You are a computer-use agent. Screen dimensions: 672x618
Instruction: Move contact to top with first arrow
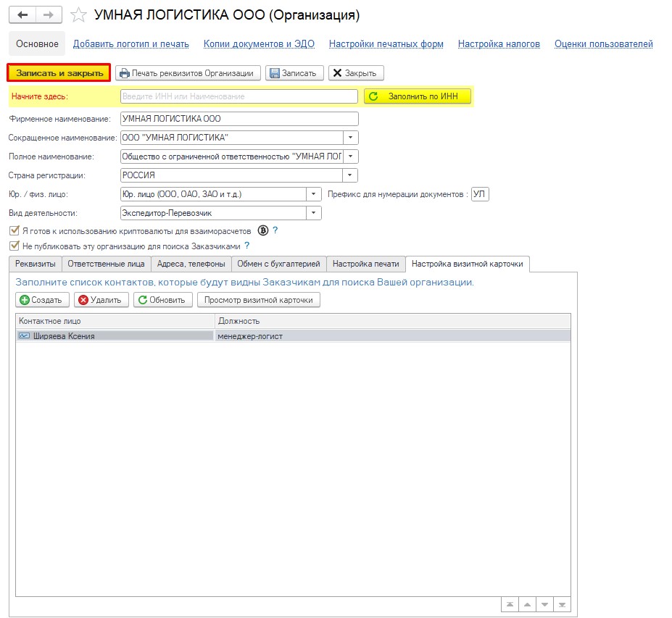[x=510, y=605]
